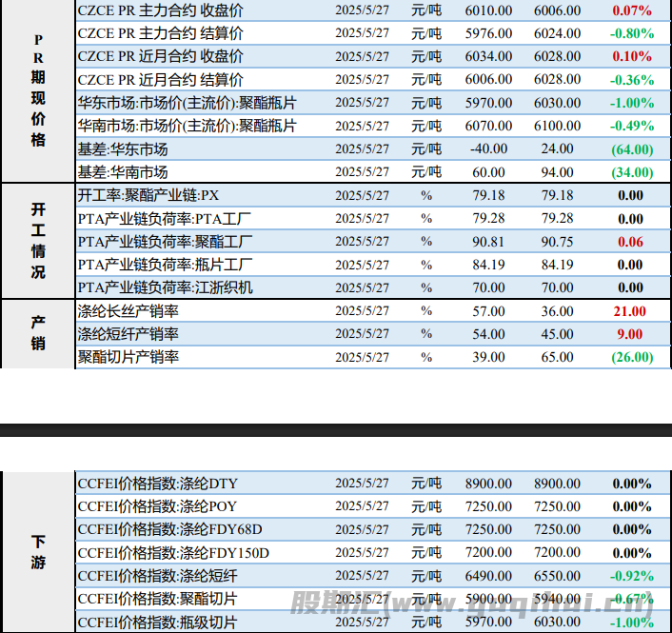Select the green (26.00) 聚酯切片产销率 change
This screenshot has height=633, width=672.
click(x=632, y=357)
